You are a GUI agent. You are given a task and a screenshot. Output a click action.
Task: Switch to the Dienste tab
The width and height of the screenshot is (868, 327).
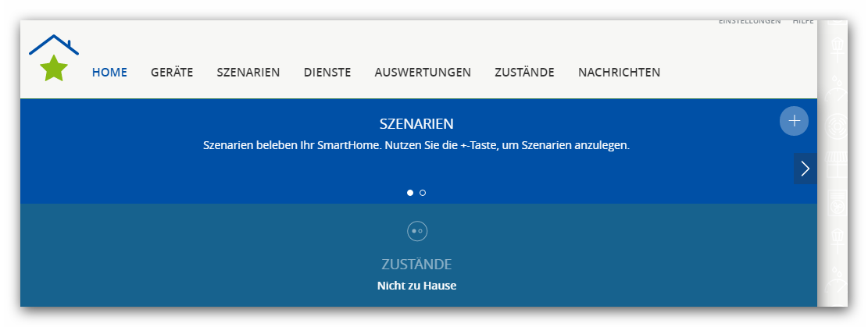pyautogui.click(x=327, y=73)
